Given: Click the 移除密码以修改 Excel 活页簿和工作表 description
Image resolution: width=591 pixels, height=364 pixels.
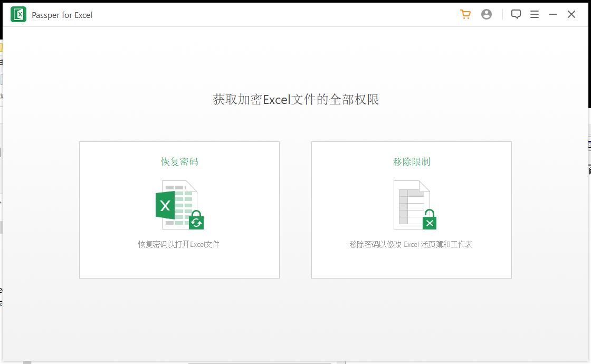Looking at the screenshot, I should coord(411,244).
